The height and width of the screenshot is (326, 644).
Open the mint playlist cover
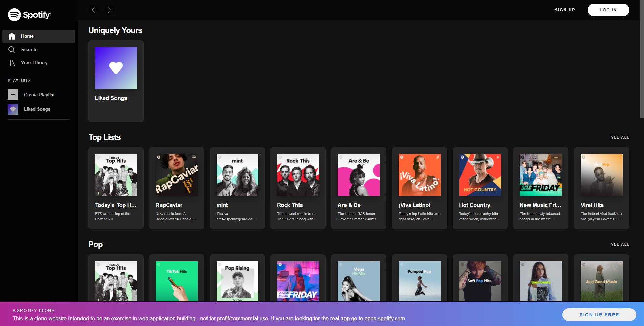point(237,175)
